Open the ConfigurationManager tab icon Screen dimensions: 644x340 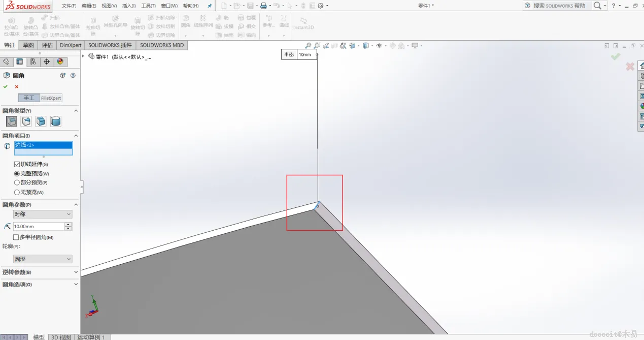coord(33,61)
